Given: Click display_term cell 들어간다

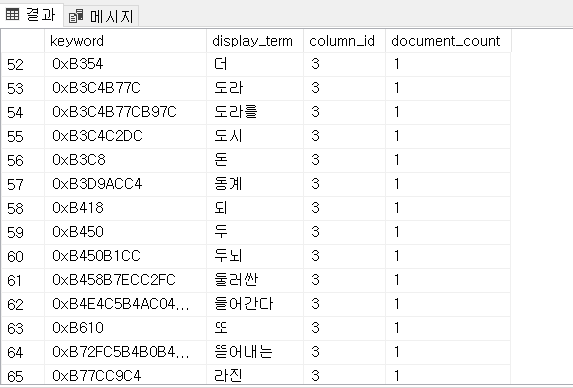Looking at the screenshot, I should pyautogui.click(x=255, y=304).
